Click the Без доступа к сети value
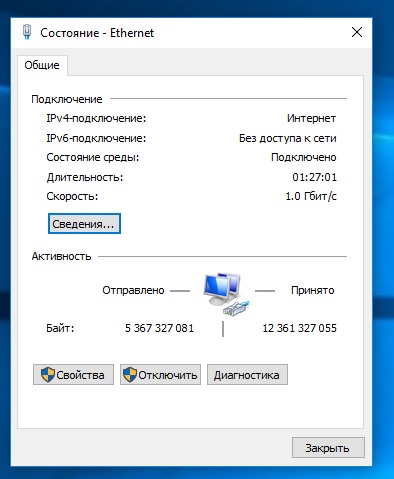 [288, 138]
